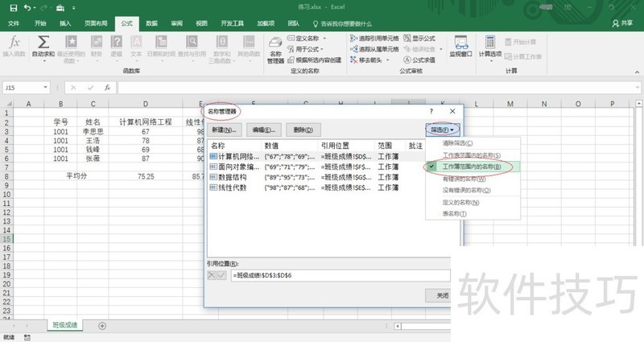
Task: Select Names with Errors filter option
Action: 473,179
